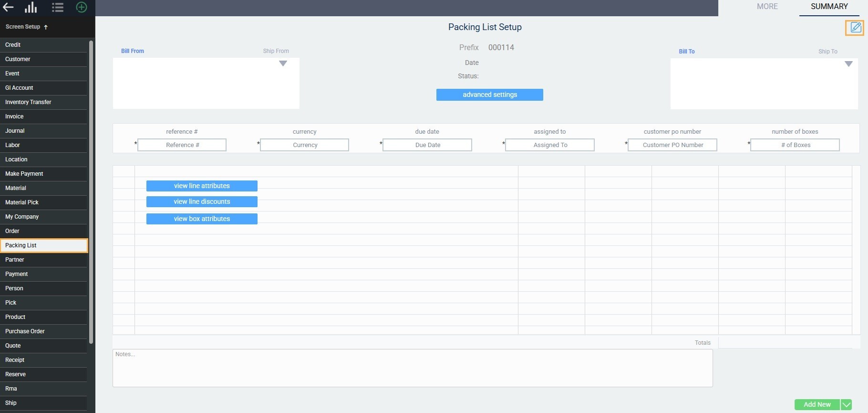This screenshot has width=868, height=413.
Task: Open the list view icon
Action: (58, 7)
